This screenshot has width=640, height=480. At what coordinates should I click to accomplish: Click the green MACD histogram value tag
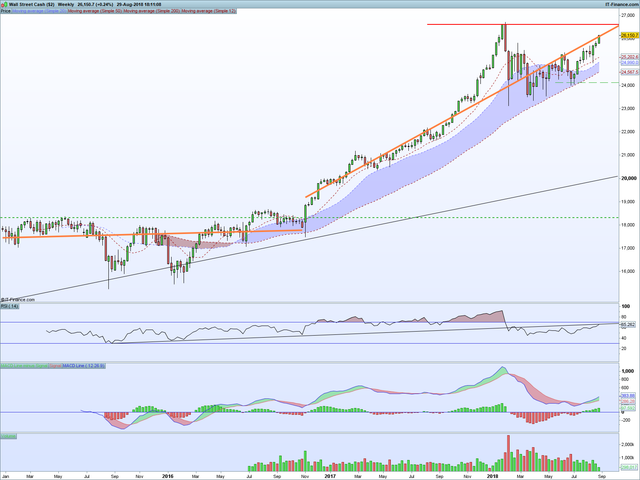click(x=629, y=408)
